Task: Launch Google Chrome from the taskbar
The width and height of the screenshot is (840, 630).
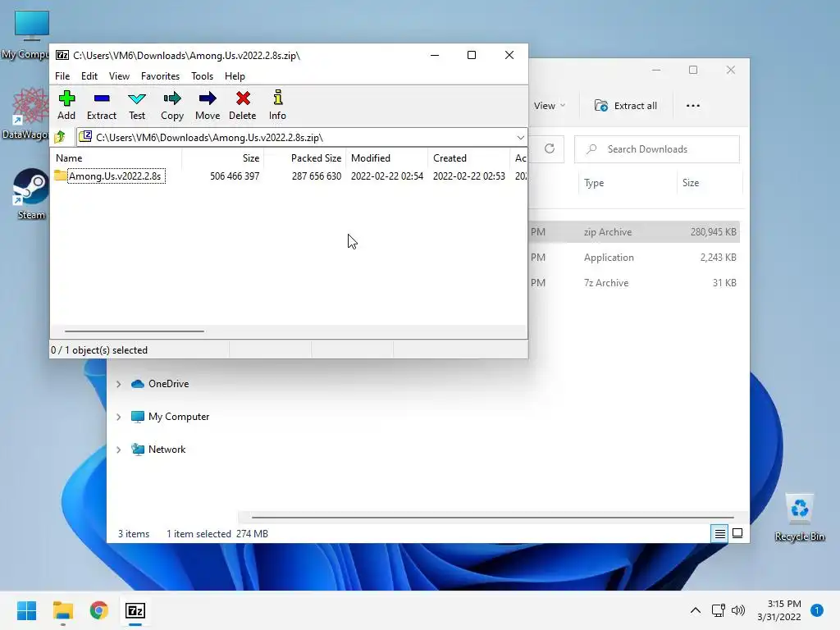Action: point(98,610)
